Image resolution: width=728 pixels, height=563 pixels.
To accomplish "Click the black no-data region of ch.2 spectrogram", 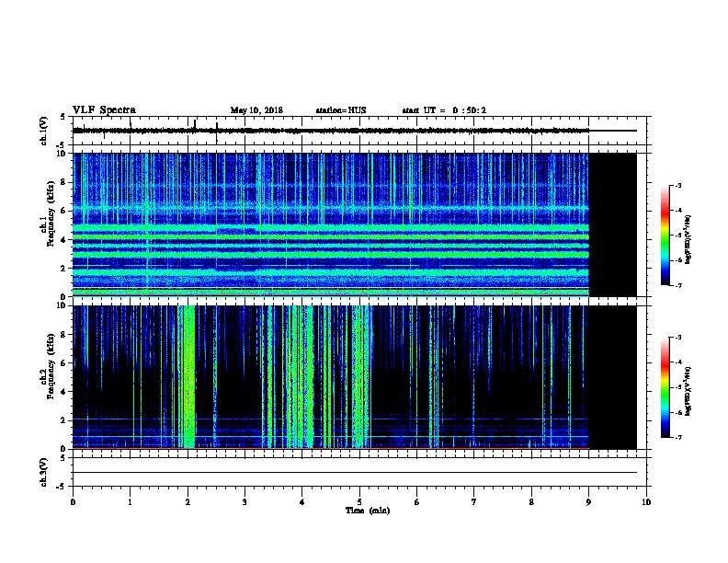I will 613,377.
